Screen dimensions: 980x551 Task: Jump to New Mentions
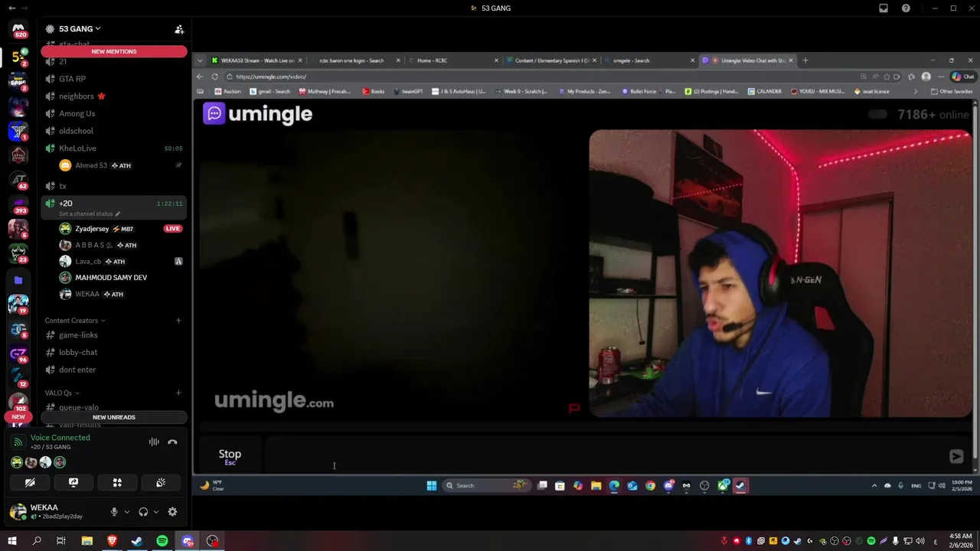[x=114, y=51]
